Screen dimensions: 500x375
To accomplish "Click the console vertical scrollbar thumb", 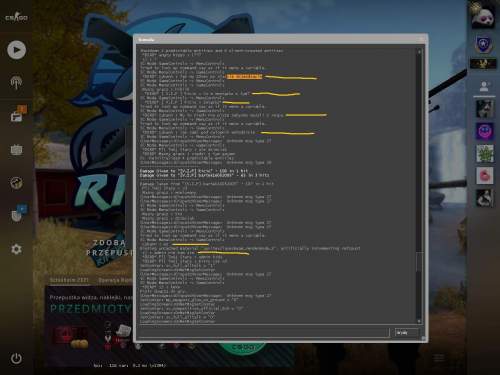I will (x=419, y=262).
